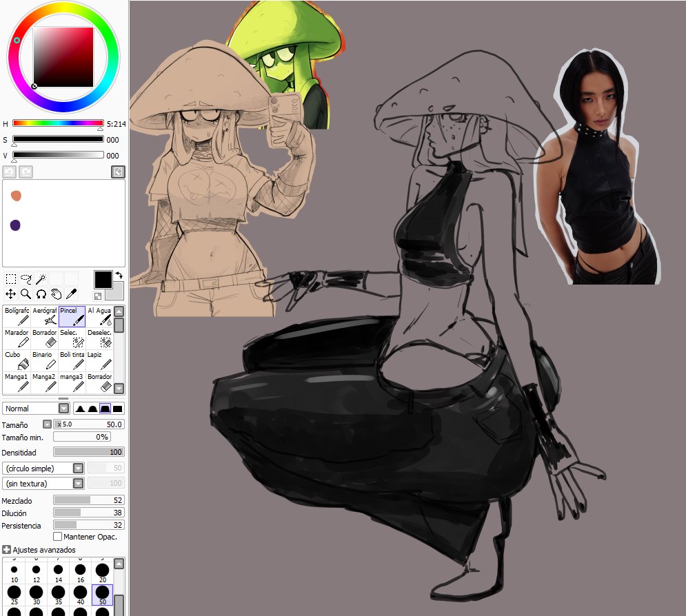Click tool list scrollbar down arrow
Viewport: 686px width, 616px height.
(x=119, y=388)
